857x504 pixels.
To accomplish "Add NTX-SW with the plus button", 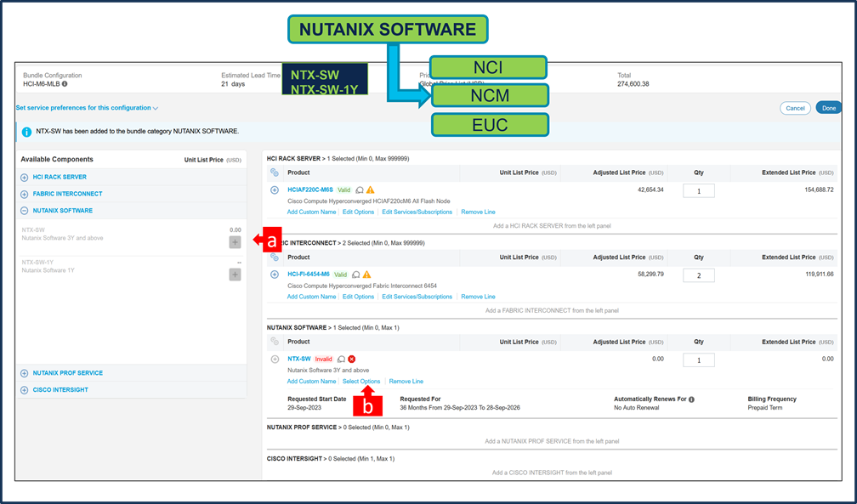I will click(235, 242).
